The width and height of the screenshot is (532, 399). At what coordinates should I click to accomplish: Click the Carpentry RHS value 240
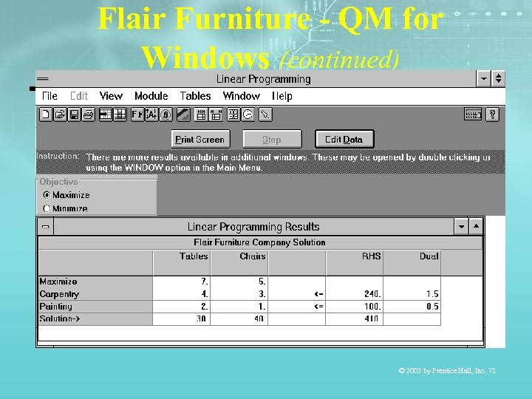pos(355,294)
